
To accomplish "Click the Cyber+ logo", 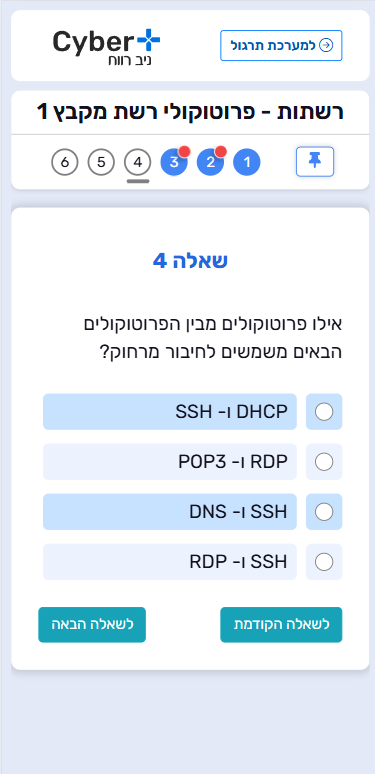I will coord(107,47).
